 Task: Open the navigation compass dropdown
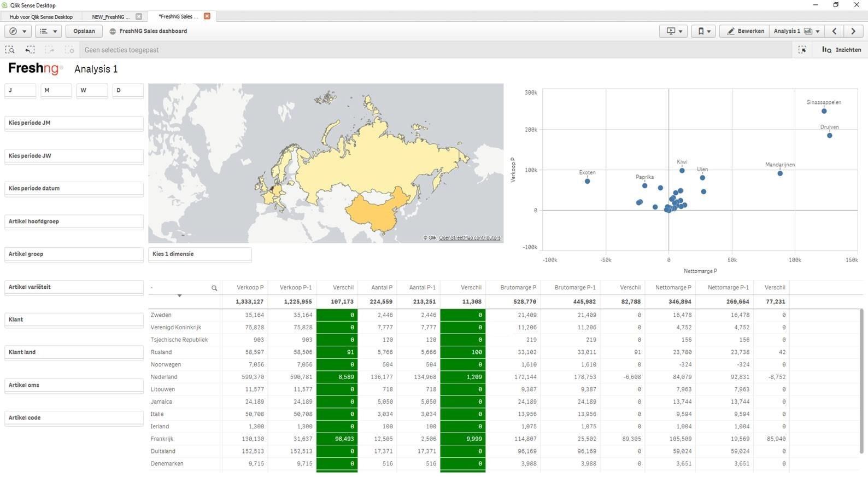pos(17,31)
